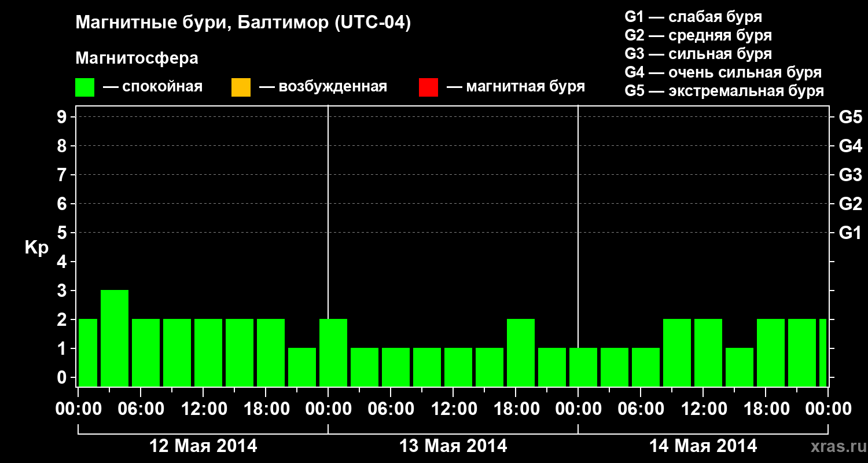Viewport: 868px width, 463px height.
Task: Click the right-axis 'G3' level label
Action: [x=851, y=175]
